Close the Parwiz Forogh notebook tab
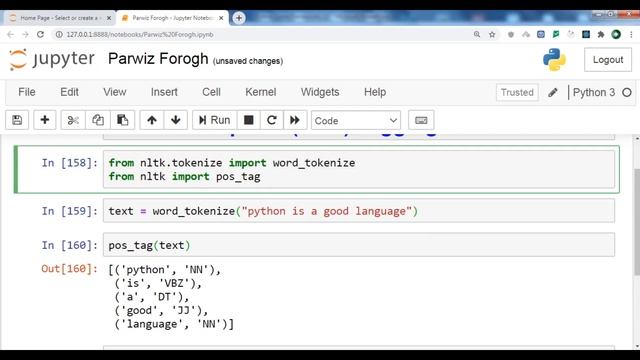This screenshot has height=360, width=640. pyautogui.click(x=221, y=18)
